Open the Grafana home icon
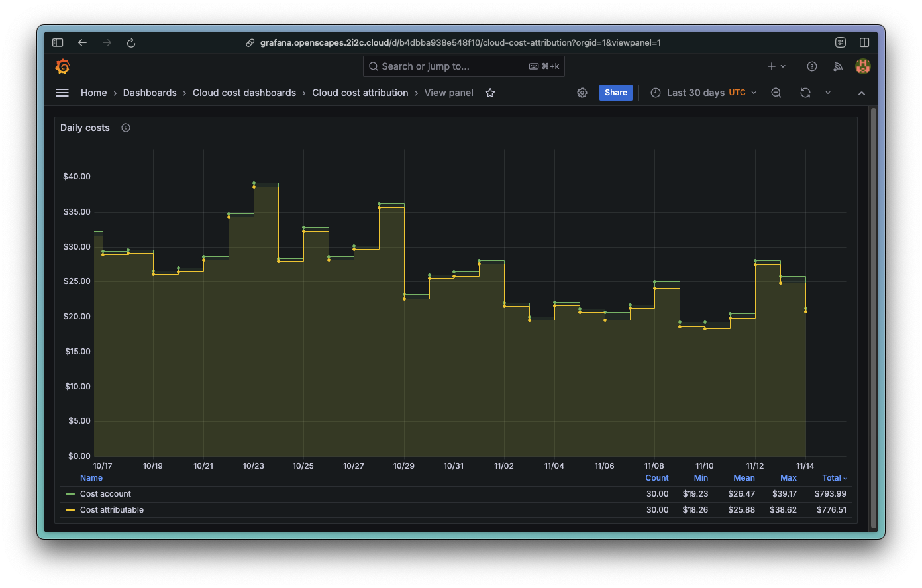The width and height of the screenshot is (922, 588). (x=62, y=66)
